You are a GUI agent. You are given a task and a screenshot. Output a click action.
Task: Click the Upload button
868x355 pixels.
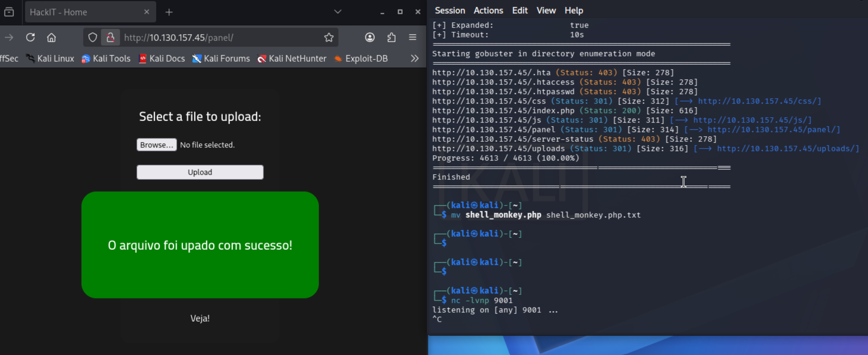point(200,172)
